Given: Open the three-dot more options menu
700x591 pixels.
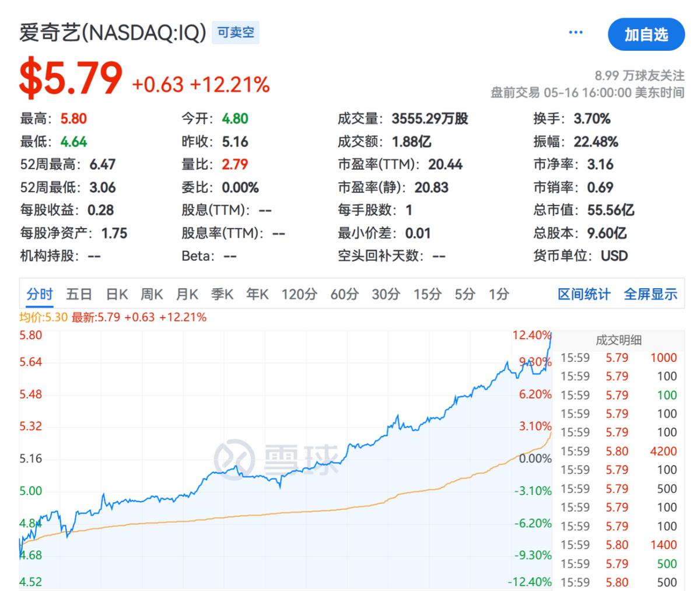Looking at the screenshot, I should 576,33.
